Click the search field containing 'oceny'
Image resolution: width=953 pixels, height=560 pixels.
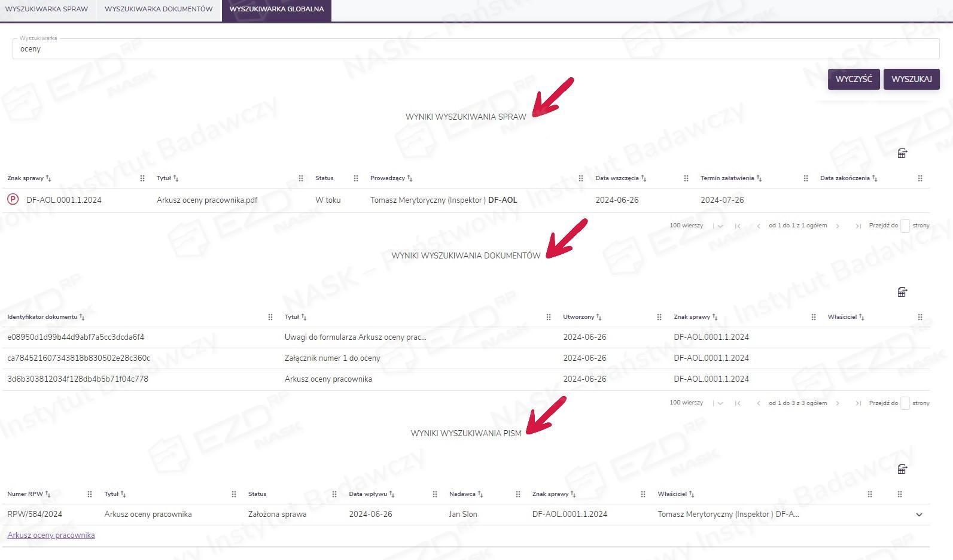coord(476,49)
